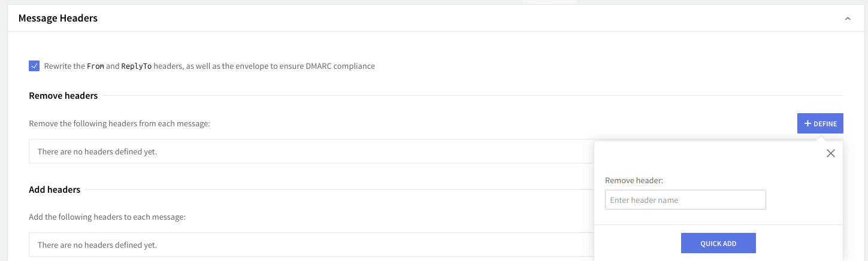Click the DEFINE button for remove headers
868x261 pixels.
820,123
